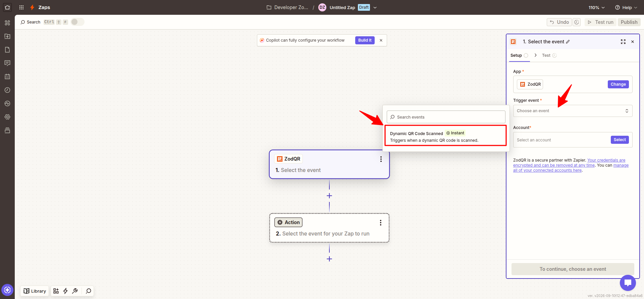Image resolution: width=644 pixels, height=299 pixels.
Task: Toggle the switch next to Search
Action: [77, 22]
